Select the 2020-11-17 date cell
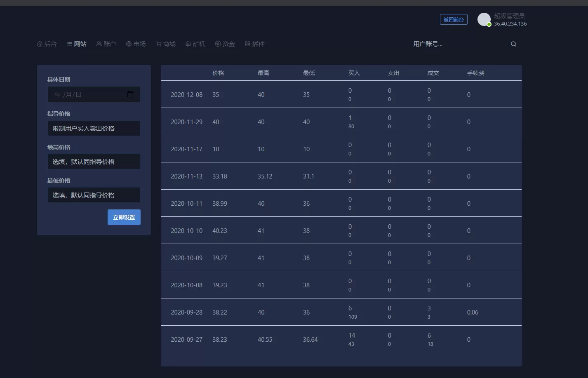The width and height of the screenshot is (588, 378). pos(187,149)
